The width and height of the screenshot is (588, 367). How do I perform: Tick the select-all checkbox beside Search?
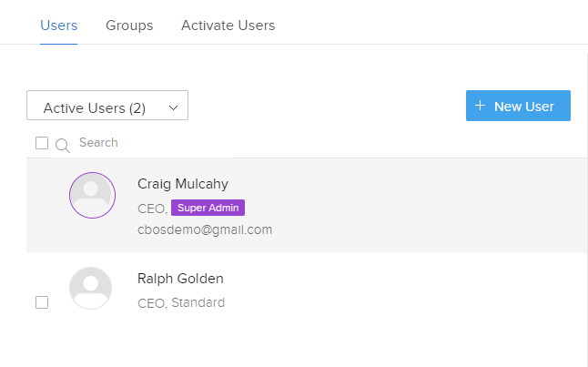click(x=42, y=143)
